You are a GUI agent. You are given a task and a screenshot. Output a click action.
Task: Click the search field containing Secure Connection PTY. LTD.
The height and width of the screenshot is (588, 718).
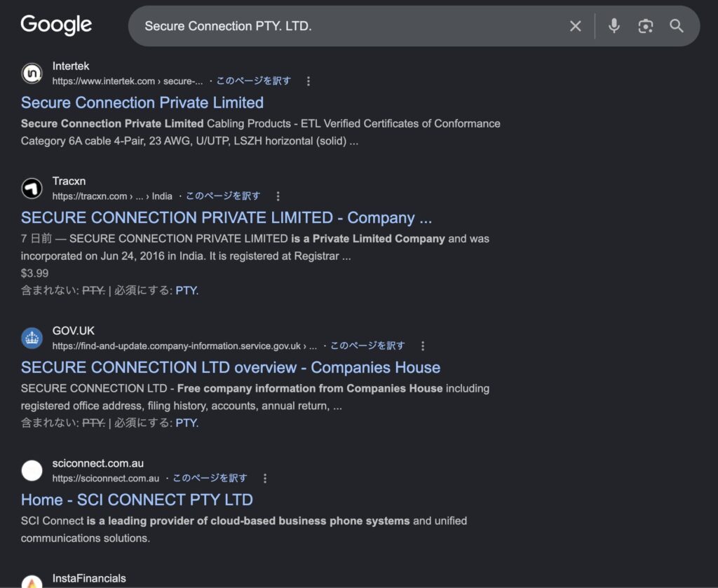(348, 26)
